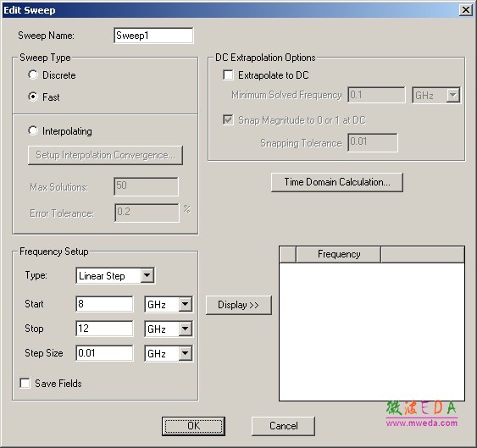Image resolution: width=477 pixels, height=448 pixels.
Task: Click the Stop frequency value field
Action: tap(104, 329)
